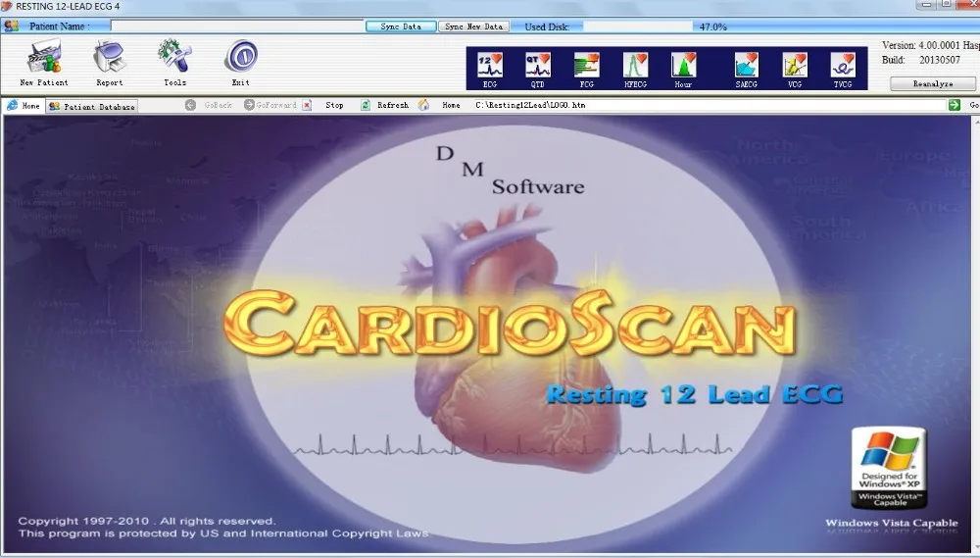Screen dimensions: 980x558
Task: Open the Report printer icon
Action: (x=110, y=62)
